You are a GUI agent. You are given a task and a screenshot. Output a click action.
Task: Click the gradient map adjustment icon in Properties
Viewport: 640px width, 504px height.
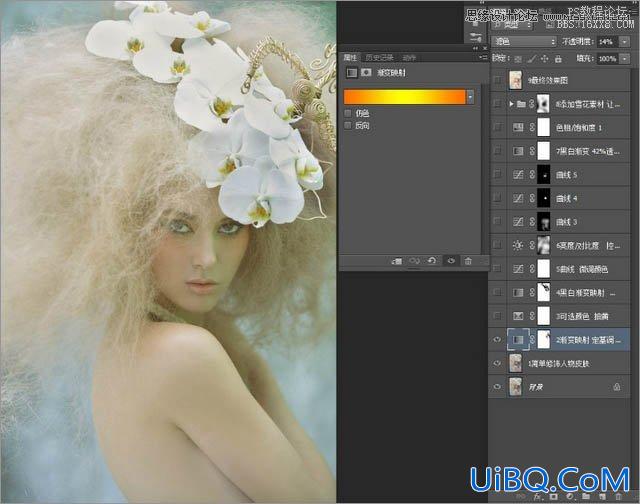coord(351,73)
